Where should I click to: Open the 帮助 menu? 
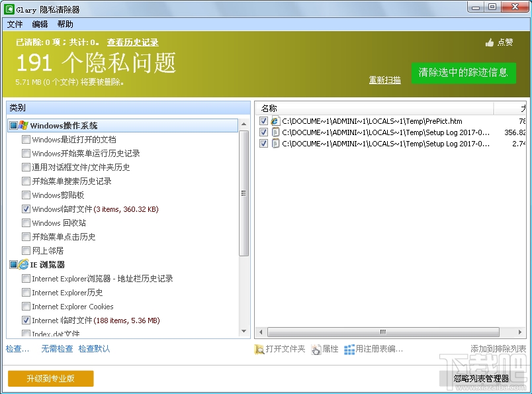pyautogui.click(x=65, y=25)
